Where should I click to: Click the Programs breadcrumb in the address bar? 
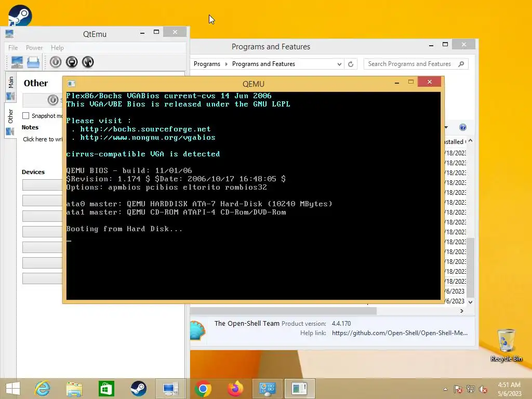(207, 64)
